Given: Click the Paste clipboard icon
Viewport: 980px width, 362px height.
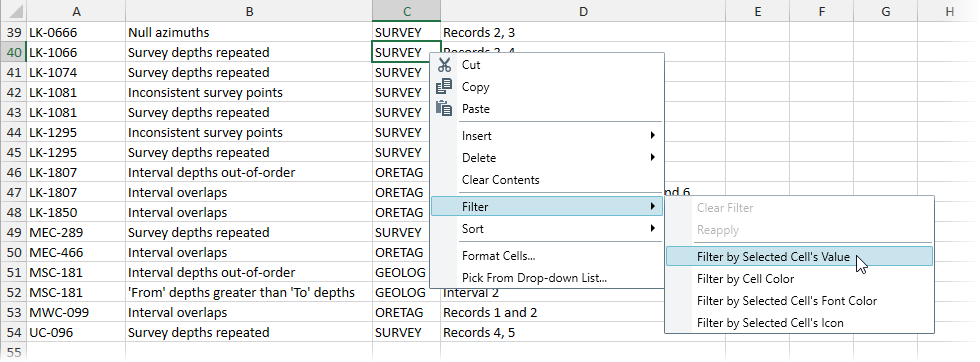Looking at the screenshot, I should coord(444,108).
